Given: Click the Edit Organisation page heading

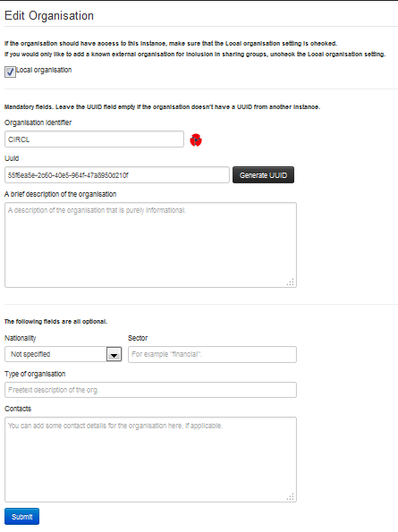Looking at the screenshot, I should point(49,15).
